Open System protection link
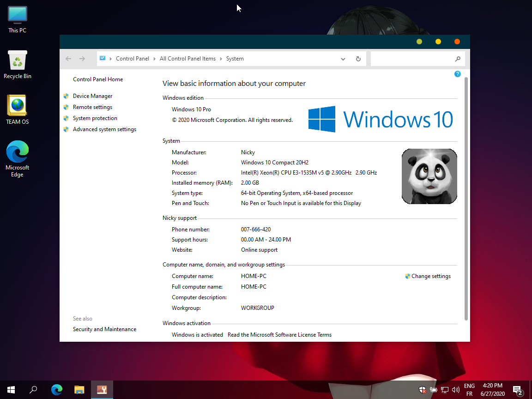532x399 pixels. (x=95, y=118)
